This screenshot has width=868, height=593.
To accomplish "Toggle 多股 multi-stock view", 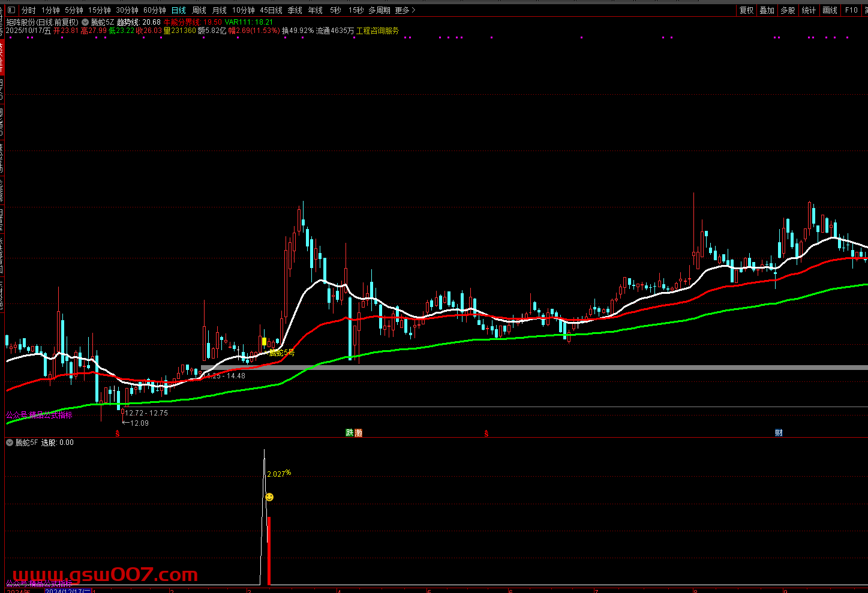I will (788, 10).
